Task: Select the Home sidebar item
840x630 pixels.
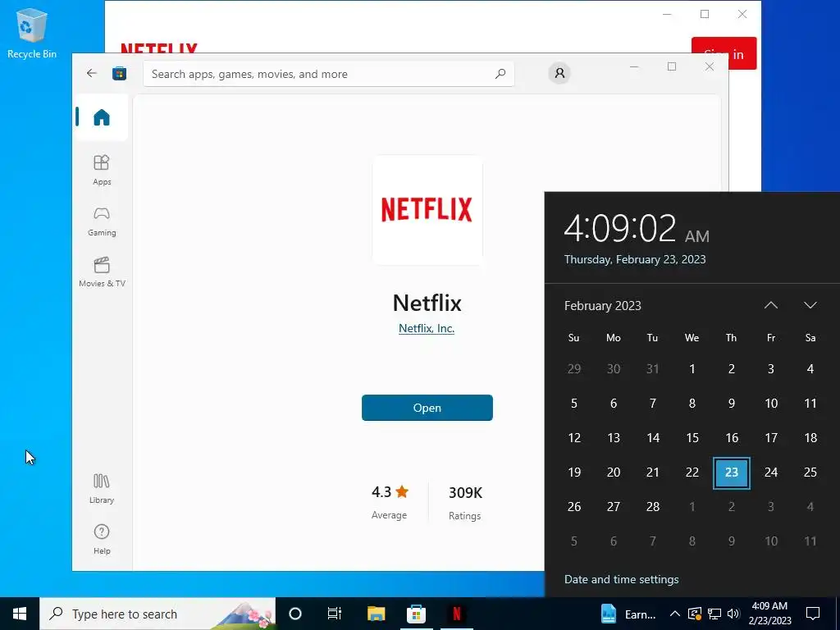Action: [x=101, y=116]
